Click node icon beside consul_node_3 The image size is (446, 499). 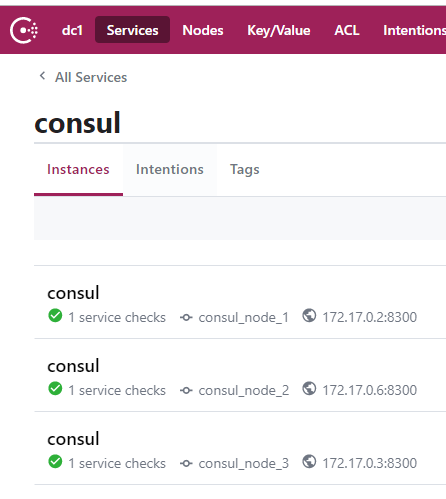point(186,464)
